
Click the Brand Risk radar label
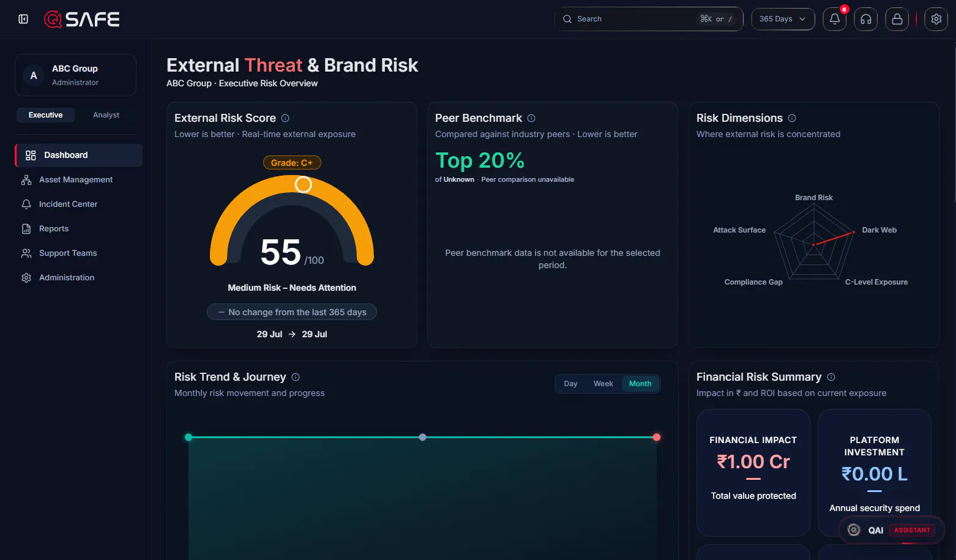(x=814, y=198)
